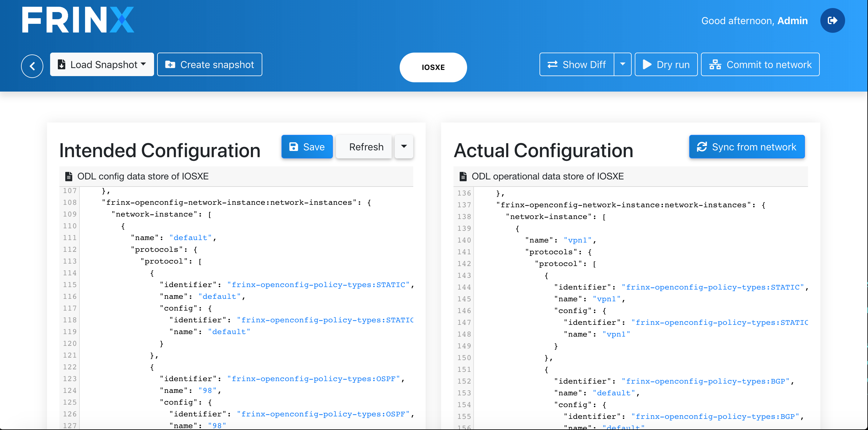Save the intended configuration

307,147
